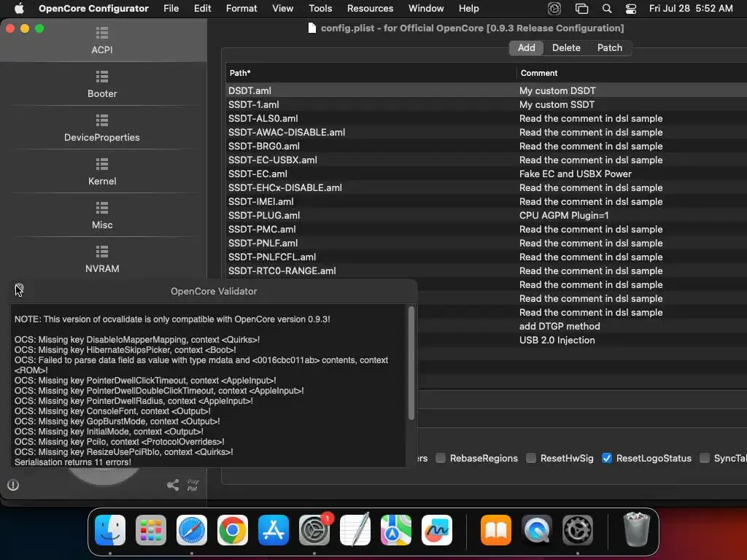Open System Settings with notification badge
This screenshot has width=747, height=560.
(314, 530)
